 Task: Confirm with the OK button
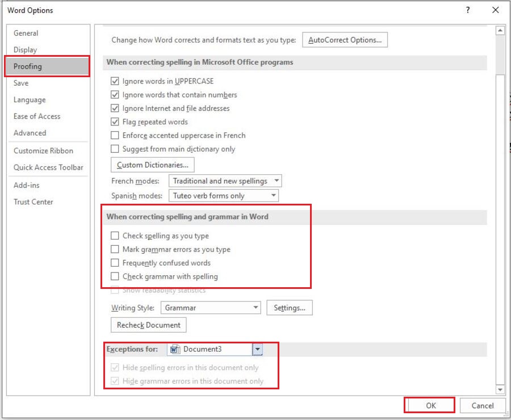430,406
